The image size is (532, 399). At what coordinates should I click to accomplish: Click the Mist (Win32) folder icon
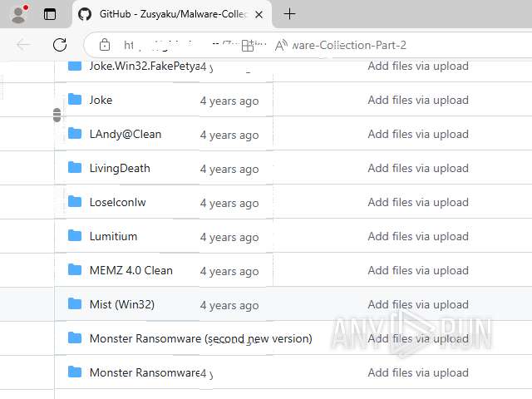tap(75, 303)
